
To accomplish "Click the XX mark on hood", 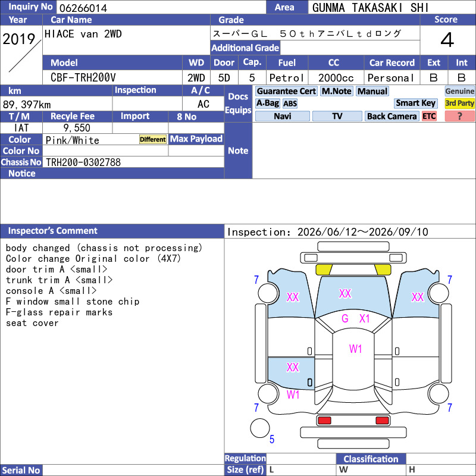I will 345,293.
